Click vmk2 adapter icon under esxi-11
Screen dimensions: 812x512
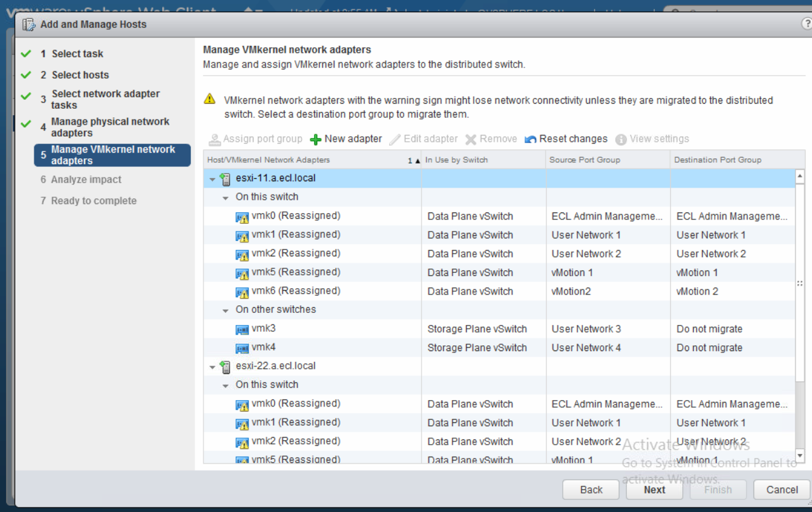242,255
